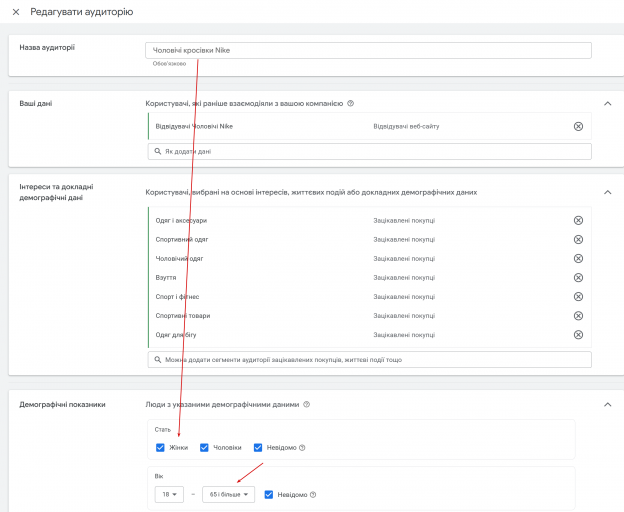Click search icon in interests segment search field
This screenshot has height=512, width=624.
coord(158,360)
